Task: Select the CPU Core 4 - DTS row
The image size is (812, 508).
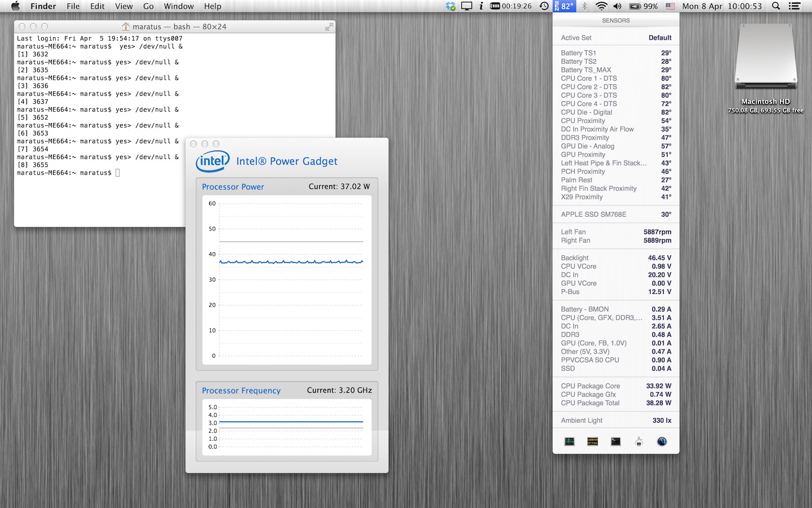Action: [x=616, y=104]
